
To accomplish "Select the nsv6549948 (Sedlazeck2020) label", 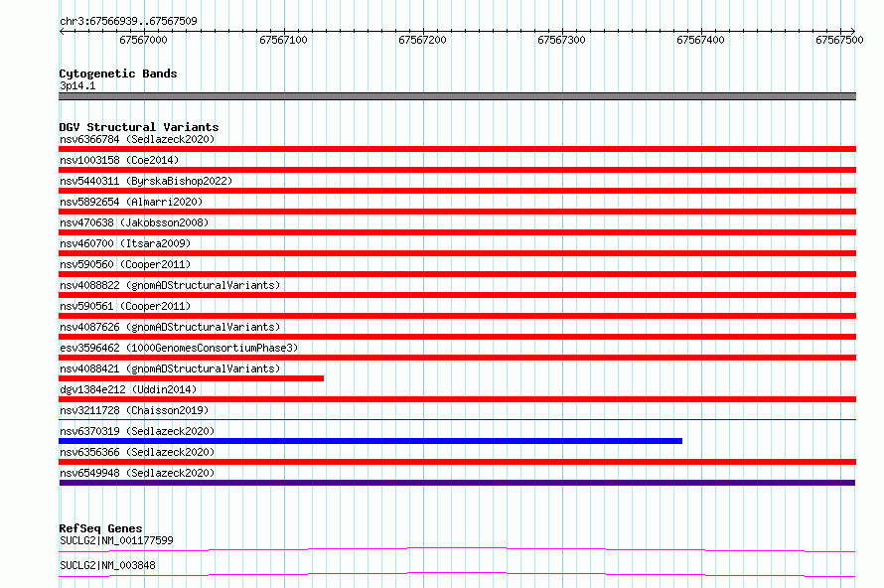I will click(137, 473).
